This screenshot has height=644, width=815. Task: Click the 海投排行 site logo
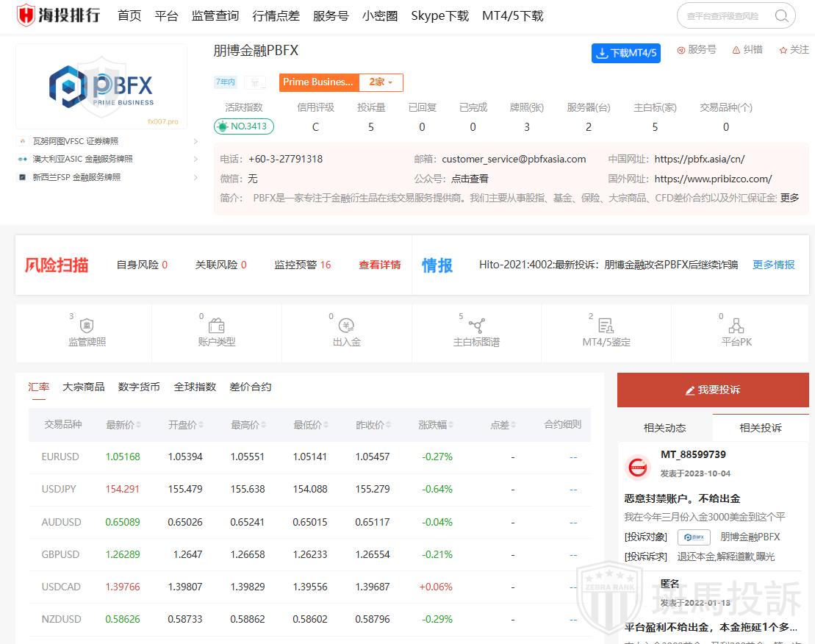tap(59, 15)
